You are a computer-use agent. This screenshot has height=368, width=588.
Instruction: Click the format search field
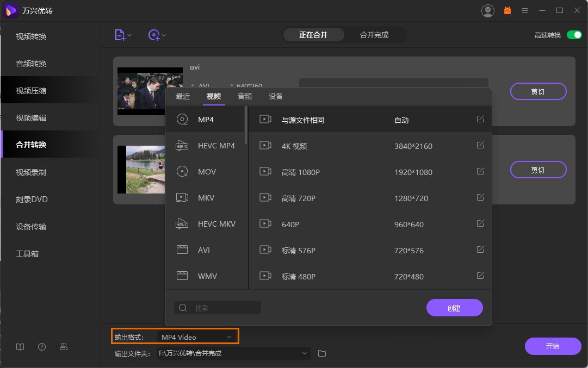click(218, 308)
